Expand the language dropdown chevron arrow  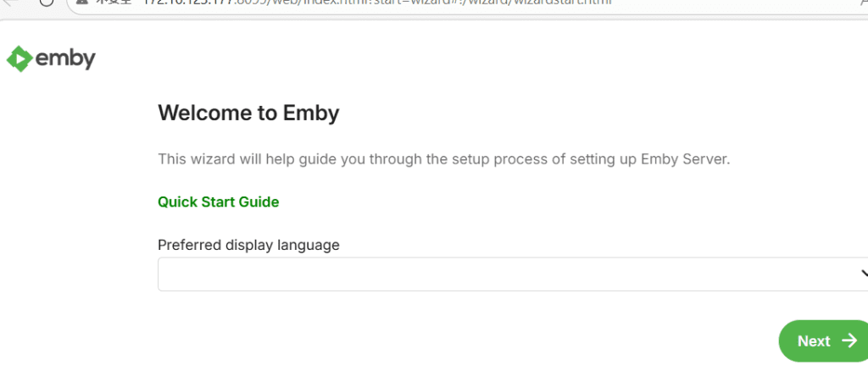(x=864, y=274)
